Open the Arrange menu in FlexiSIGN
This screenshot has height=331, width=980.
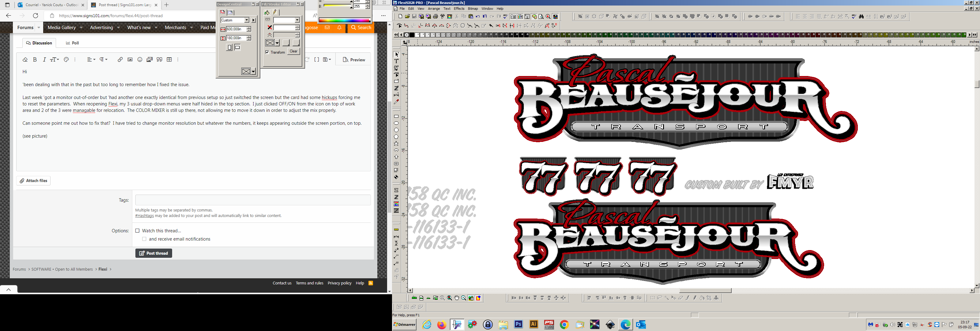[x=434, y=9]
